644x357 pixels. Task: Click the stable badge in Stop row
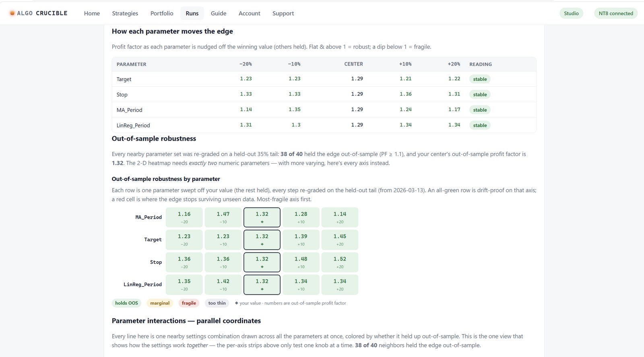[x=480, y=94]
